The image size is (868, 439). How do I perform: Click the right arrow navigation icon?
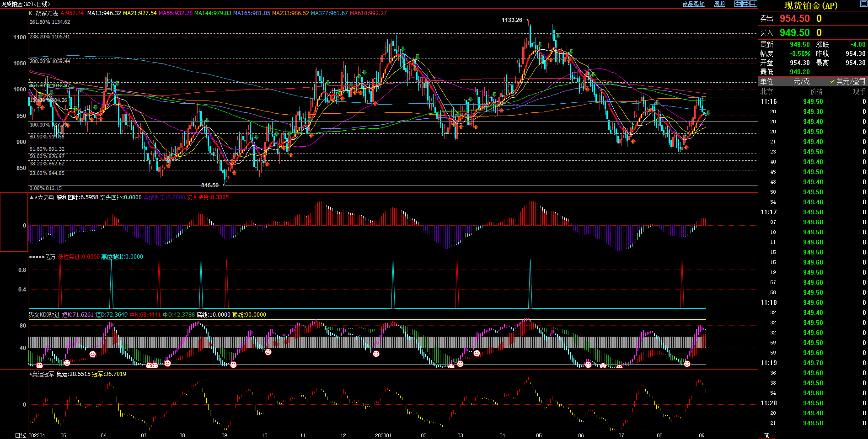click(x=746, y=4)
